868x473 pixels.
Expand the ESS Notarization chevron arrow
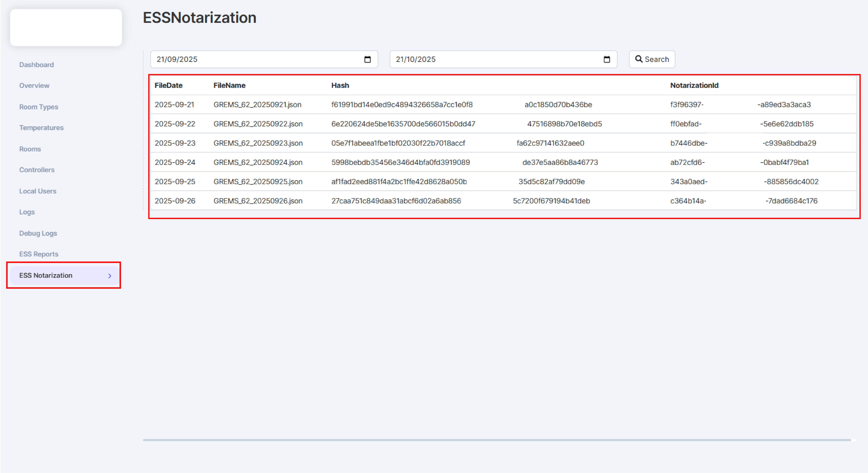(x=109, y=276)
